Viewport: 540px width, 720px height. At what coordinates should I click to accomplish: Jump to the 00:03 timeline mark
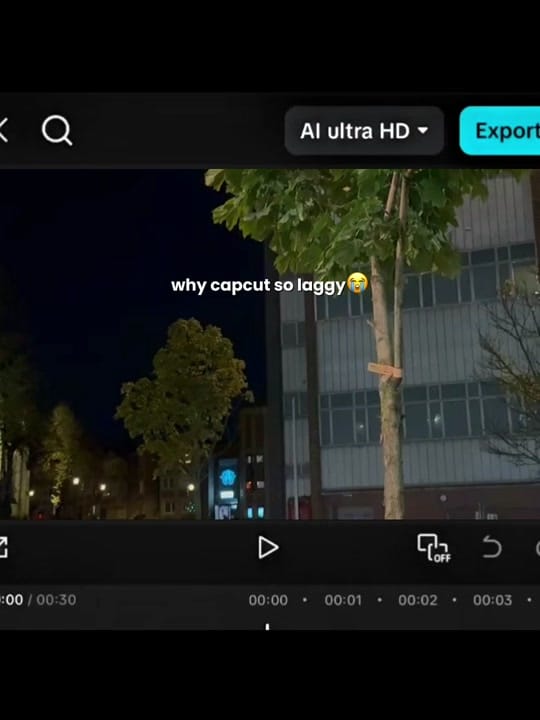click(492, 600)
